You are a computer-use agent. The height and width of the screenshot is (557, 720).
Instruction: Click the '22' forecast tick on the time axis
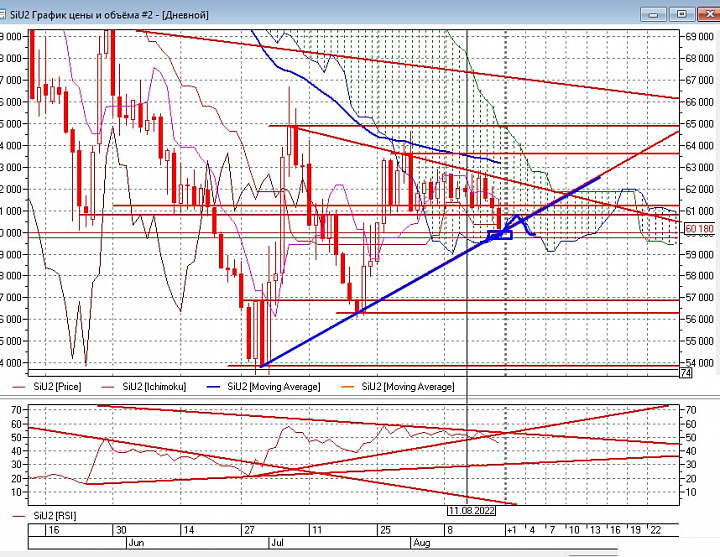click(656, 530)
